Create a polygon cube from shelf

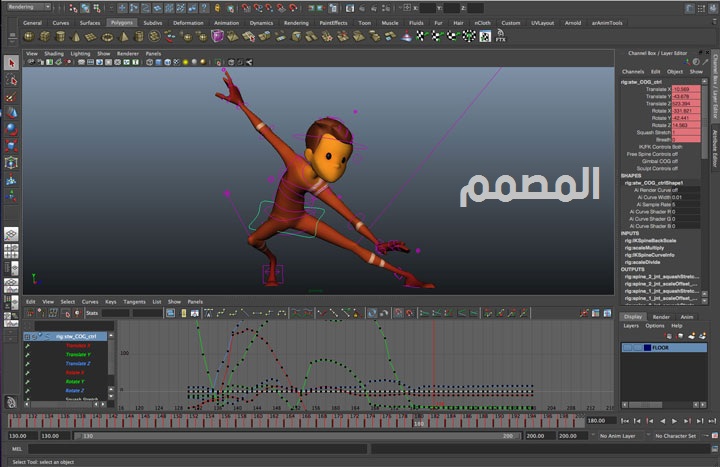(x=45, y=36)
